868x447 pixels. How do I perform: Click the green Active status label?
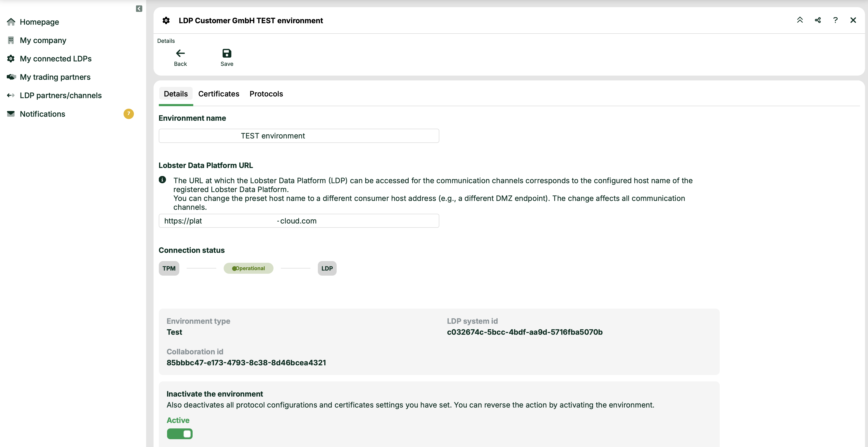[x=178, y=420]
